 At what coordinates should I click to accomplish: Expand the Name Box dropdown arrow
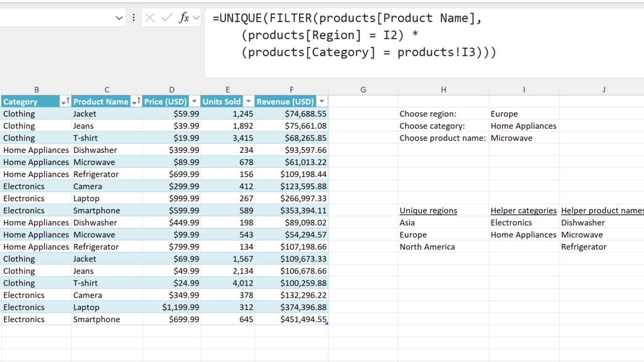pos(119,18)
